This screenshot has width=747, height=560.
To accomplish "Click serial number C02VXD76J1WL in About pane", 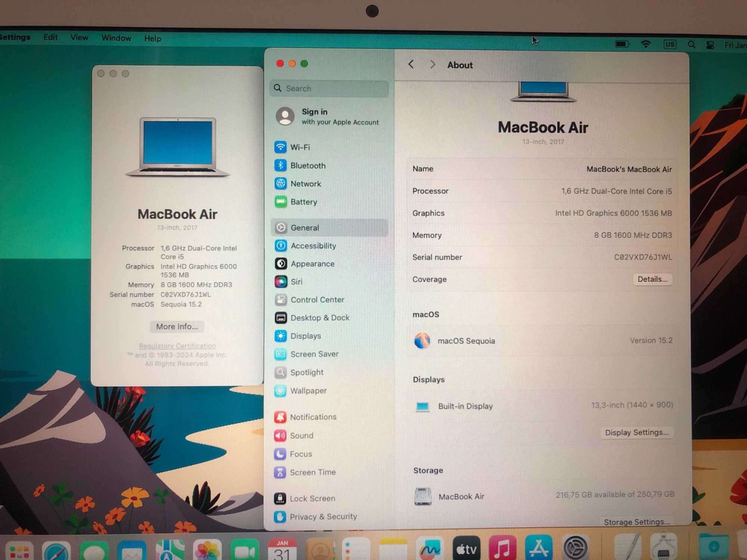I will click(643, 257).
